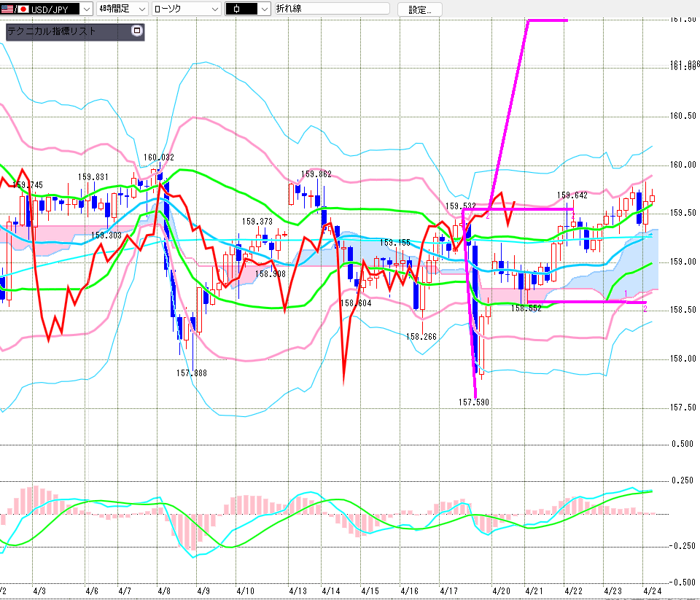Click the 158.266 price label
This screenshot has width=700, height=600.
pyautogui.click(x=421, y=337)
